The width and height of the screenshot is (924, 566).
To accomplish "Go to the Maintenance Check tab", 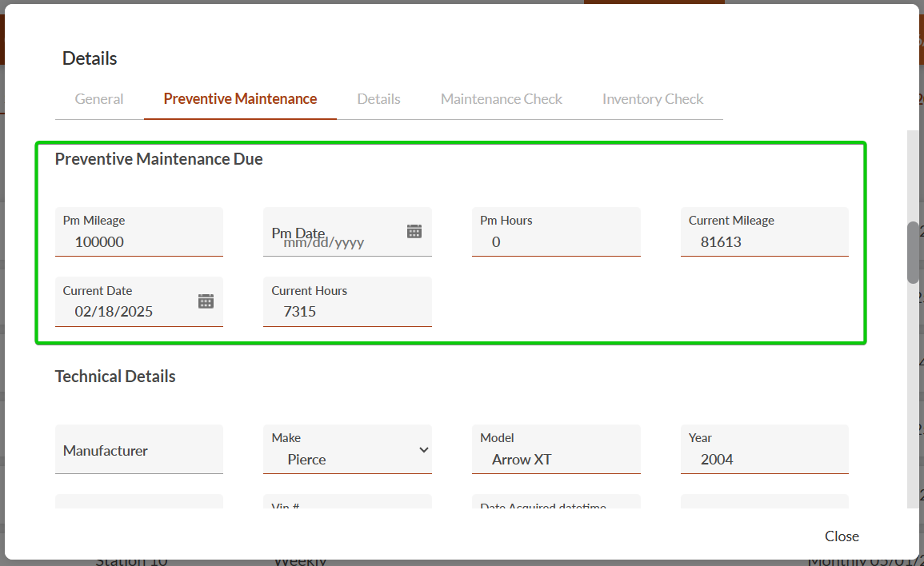I will coord(502,99).
